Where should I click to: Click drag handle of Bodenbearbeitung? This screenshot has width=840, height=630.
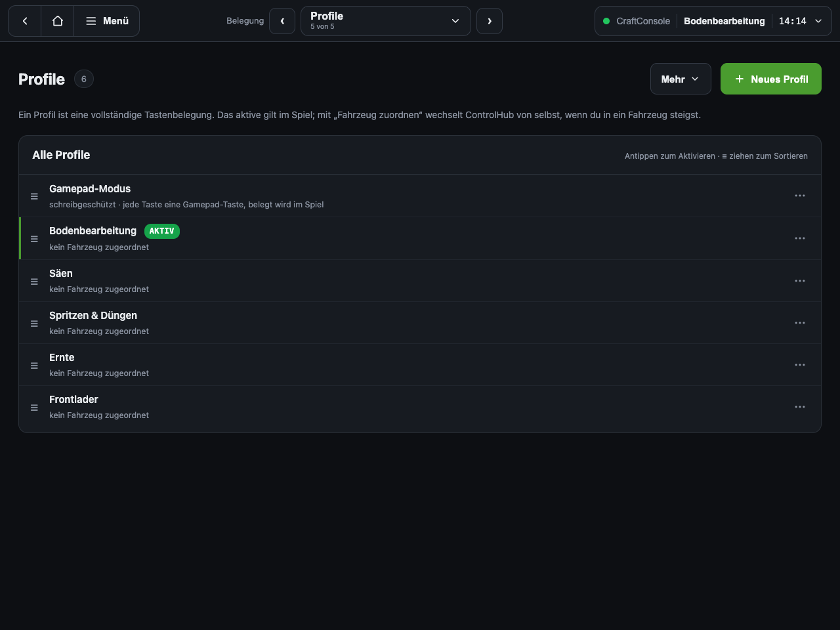tap(34, 239)
